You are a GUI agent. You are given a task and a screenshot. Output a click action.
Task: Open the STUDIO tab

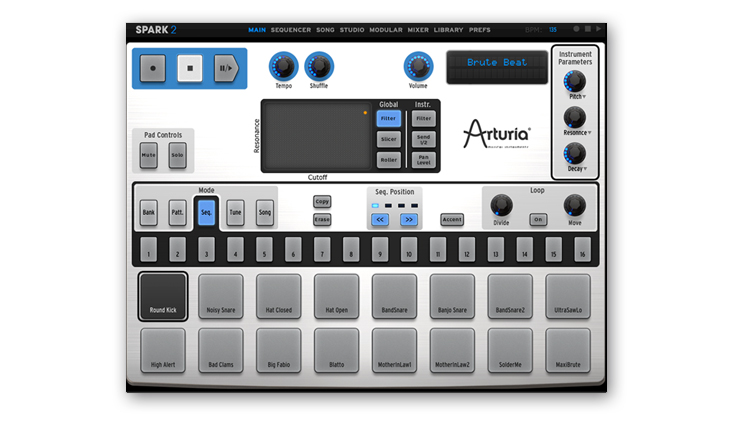click(352, 30)
